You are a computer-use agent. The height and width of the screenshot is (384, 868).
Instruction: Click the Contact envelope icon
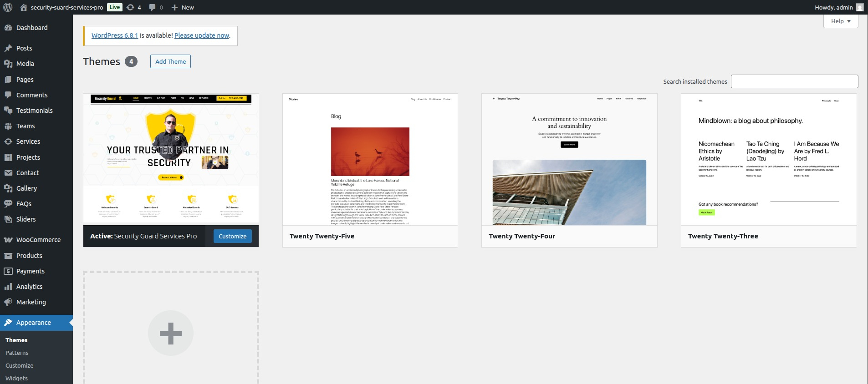(x=8, y=173)
